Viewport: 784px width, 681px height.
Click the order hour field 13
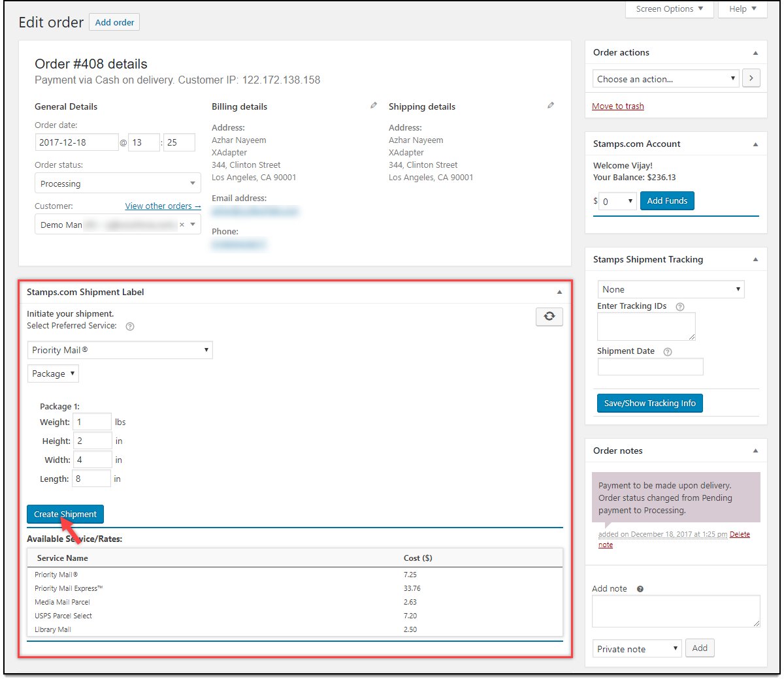[144, 142]
